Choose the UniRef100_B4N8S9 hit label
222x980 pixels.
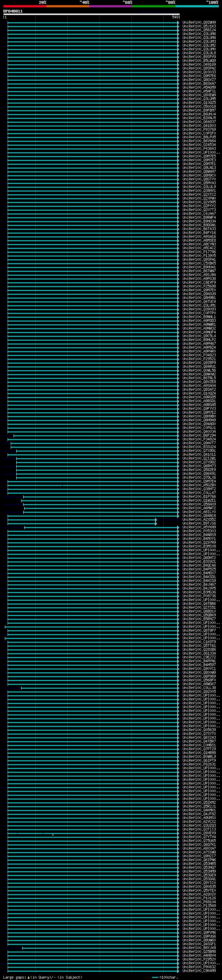pos(199,535)
